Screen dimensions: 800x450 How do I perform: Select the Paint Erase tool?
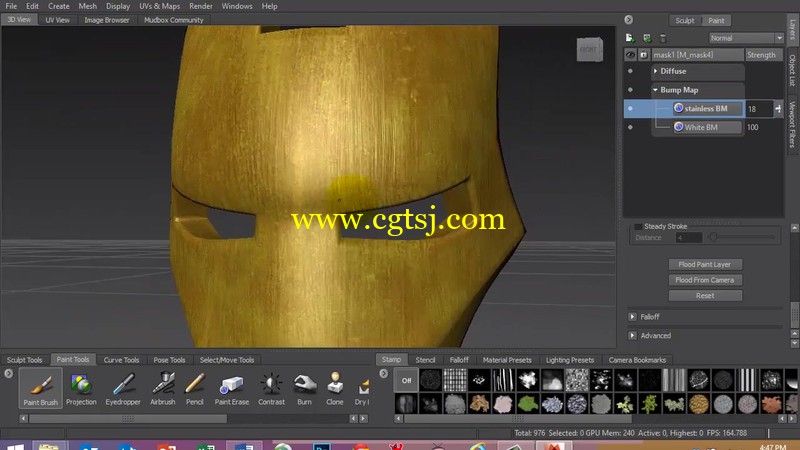pos(232,388)
